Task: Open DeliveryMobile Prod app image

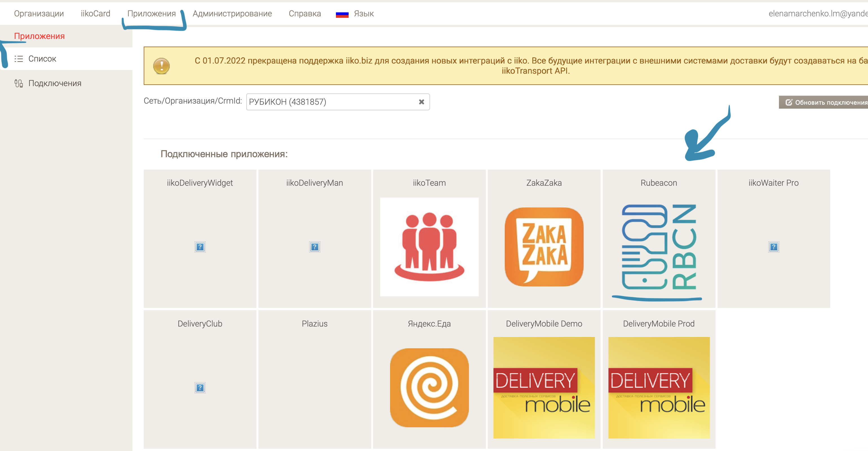Action: 658,387
